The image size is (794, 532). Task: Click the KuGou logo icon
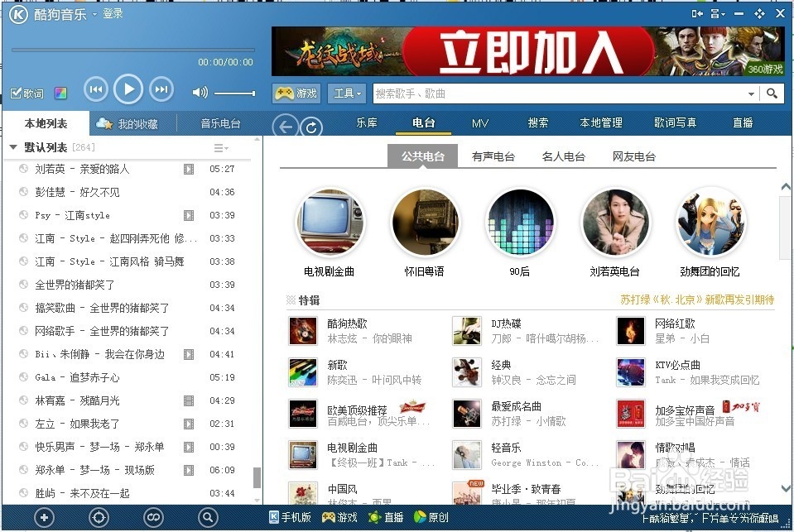coord(19,14)
